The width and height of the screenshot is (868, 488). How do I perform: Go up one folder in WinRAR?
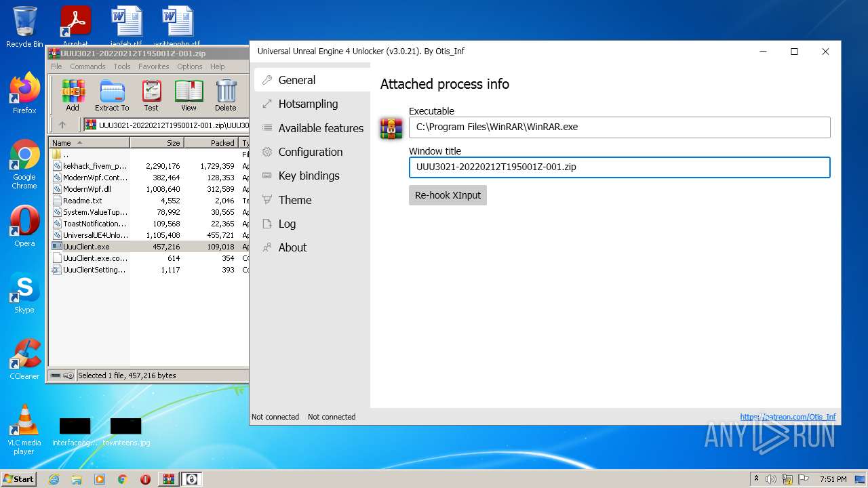click(x=62, y=125)
